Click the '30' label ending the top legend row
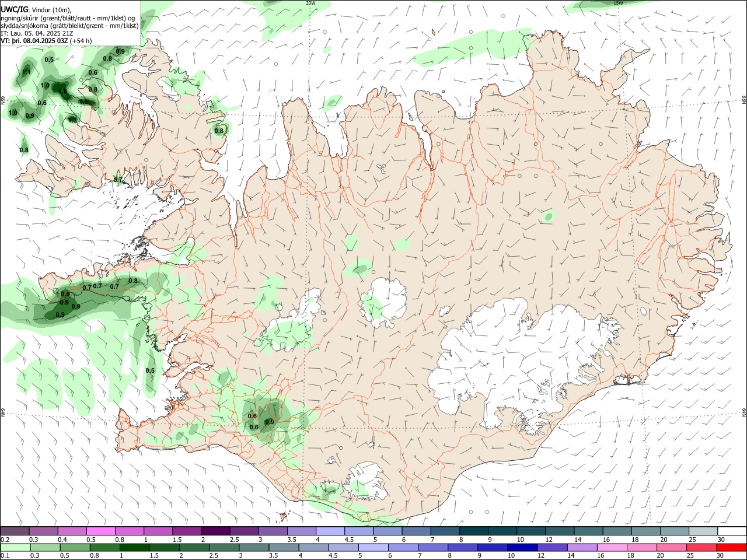The image size is (747, 560). click(x=721, y=540)
